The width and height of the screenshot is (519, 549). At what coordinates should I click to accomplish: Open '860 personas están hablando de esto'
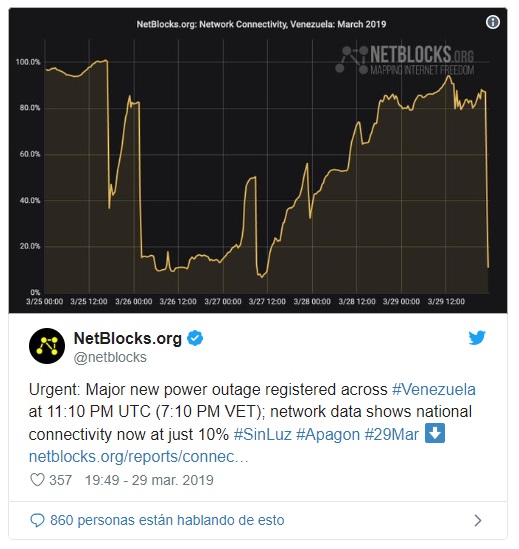pyautogui.click(x=167, y=520)
